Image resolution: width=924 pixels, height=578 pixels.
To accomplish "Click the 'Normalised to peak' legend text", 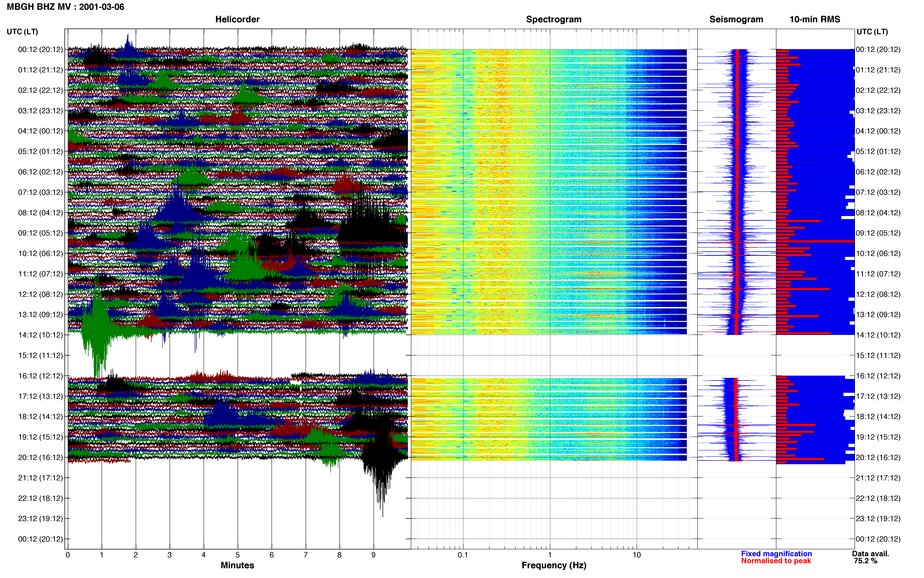I will [776, 561].
